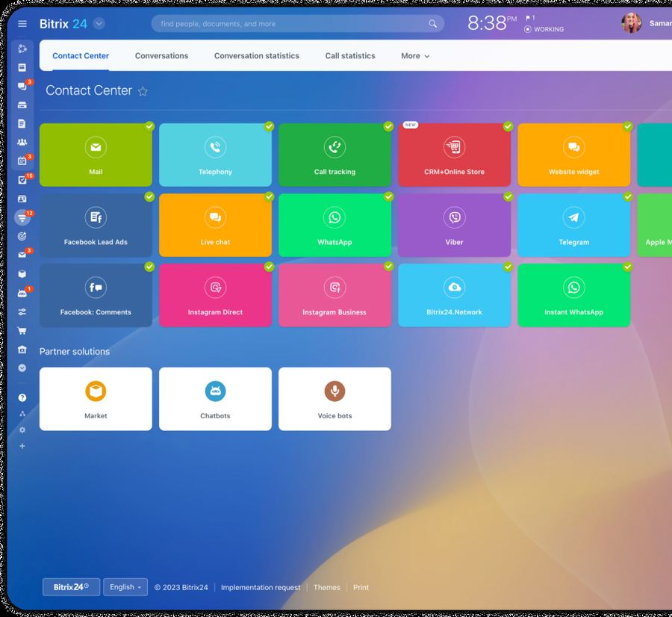Open the English language dropdown
Viewport: 672px width, 617px height.
point(125,587)
